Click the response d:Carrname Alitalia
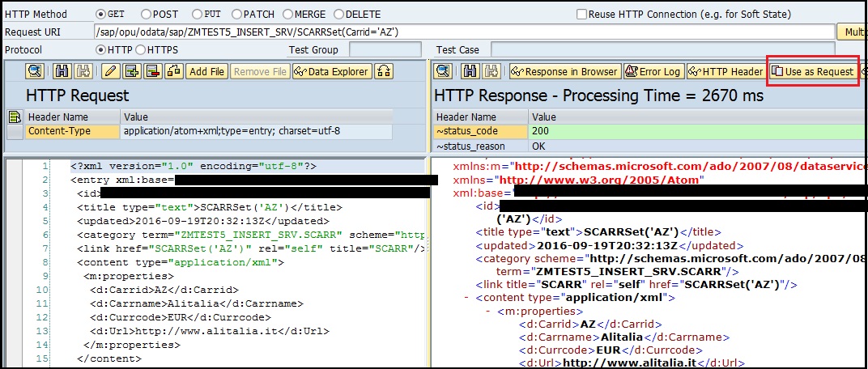The width and height of the screenshot is (868, 369). [x=624, y=337]
